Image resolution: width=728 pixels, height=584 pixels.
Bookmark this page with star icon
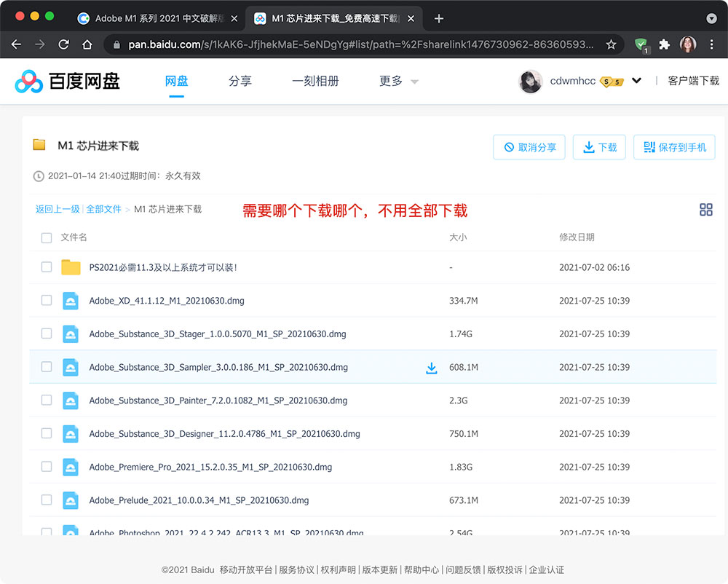[x=611, y=44]
